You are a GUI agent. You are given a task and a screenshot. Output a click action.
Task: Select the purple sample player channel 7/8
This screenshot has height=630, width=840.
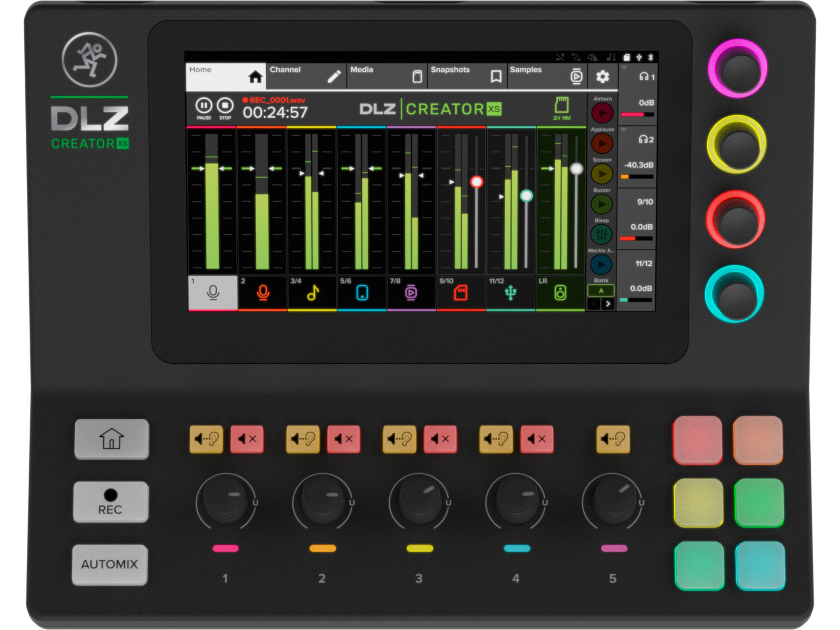(411, 293)
